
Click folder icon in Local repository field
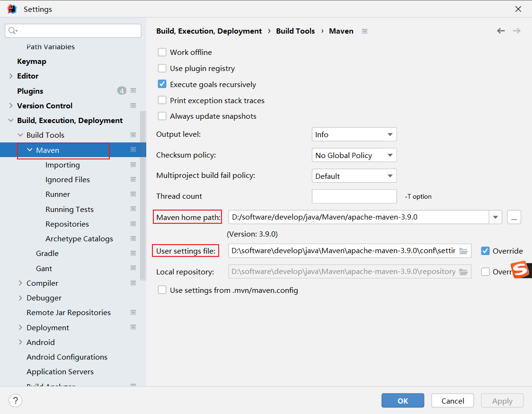click(x=463, y=272)
